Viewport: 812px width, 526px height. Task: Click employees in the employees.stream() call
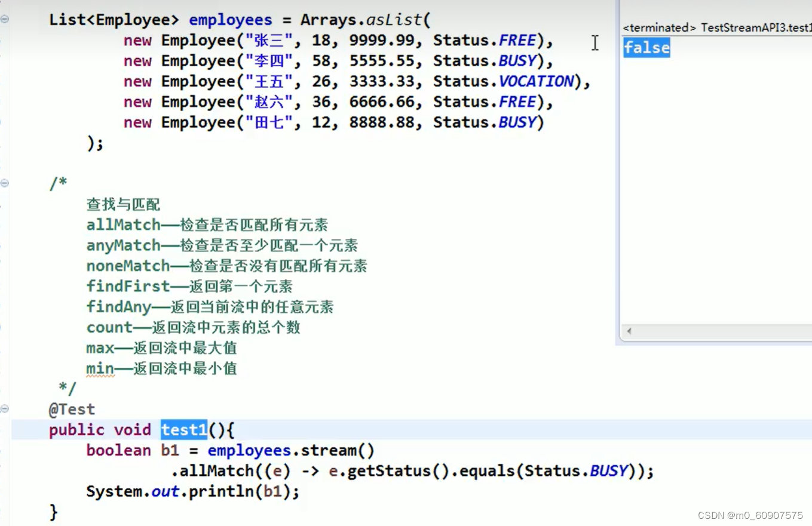(249, 450)
